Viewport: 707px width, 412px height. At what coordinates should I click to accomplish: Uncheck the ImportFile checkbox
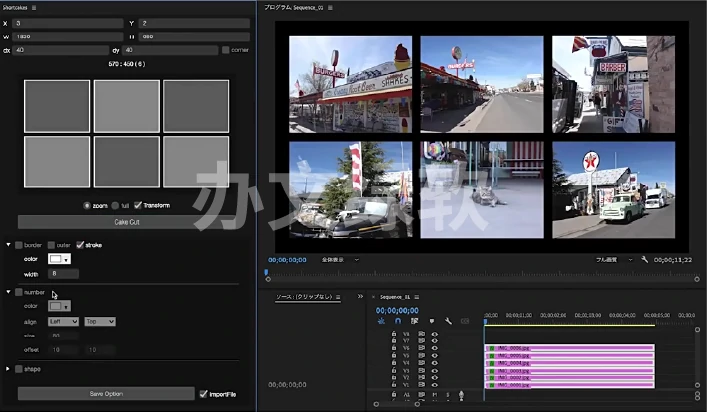click(202, 394)
